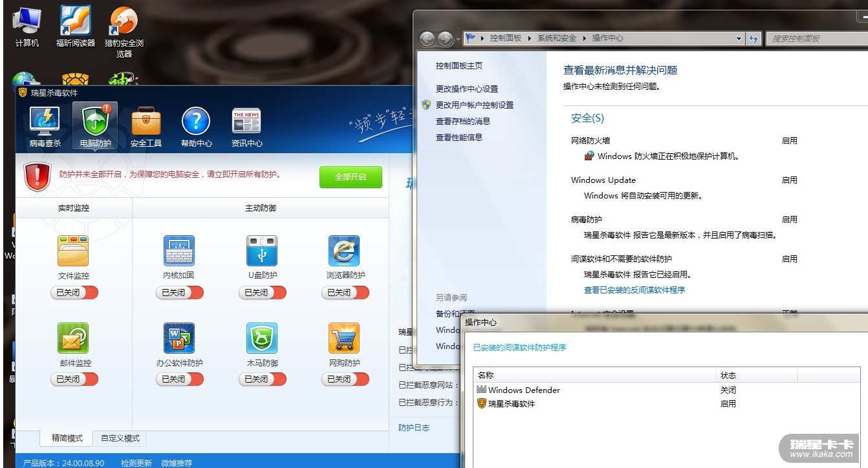Open 查看性能信息

(459, 138)
